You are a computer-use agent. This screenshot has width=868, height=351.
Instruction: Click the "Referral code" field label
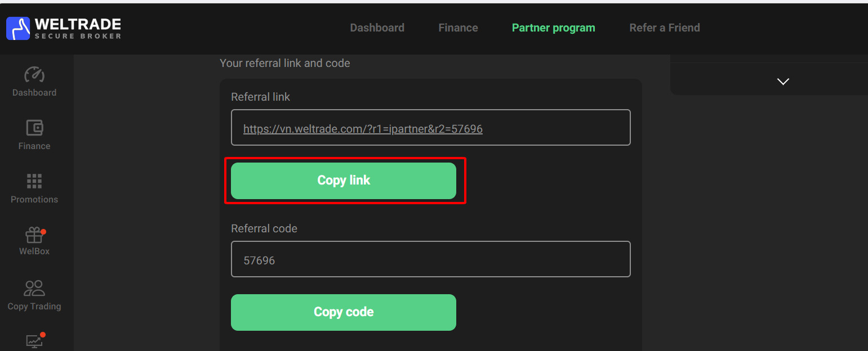tap(264, 228)
